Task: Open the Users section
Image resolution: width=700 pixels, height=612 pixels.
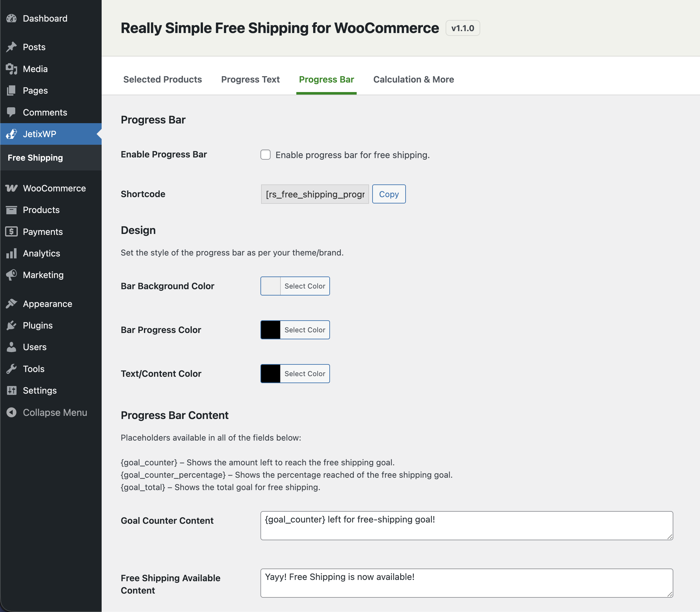Action: (34, 347)
